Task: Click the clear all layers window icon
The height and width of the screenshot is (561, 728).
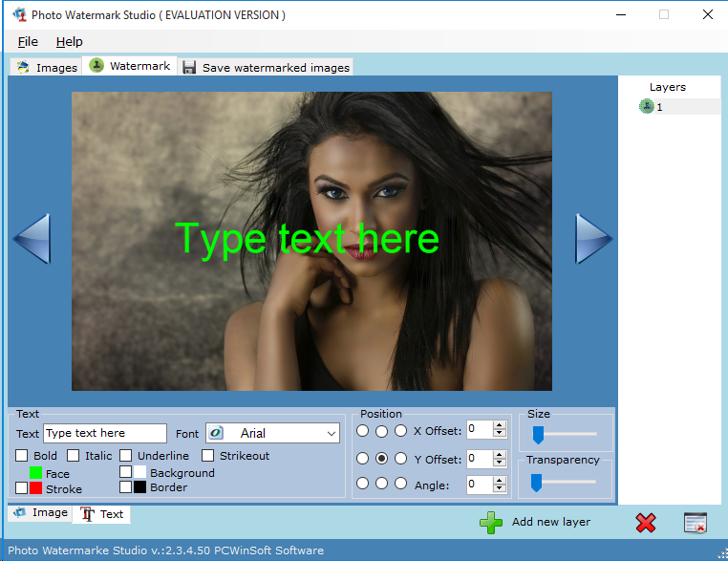Action: [696, 523]
